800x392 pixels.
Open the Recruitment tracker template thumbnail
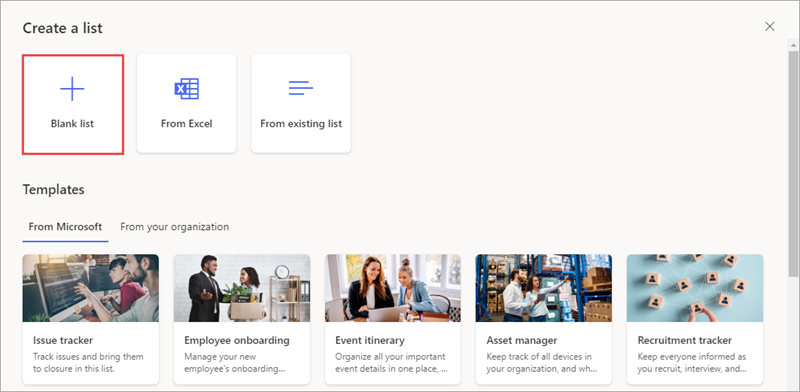(695, 288)
